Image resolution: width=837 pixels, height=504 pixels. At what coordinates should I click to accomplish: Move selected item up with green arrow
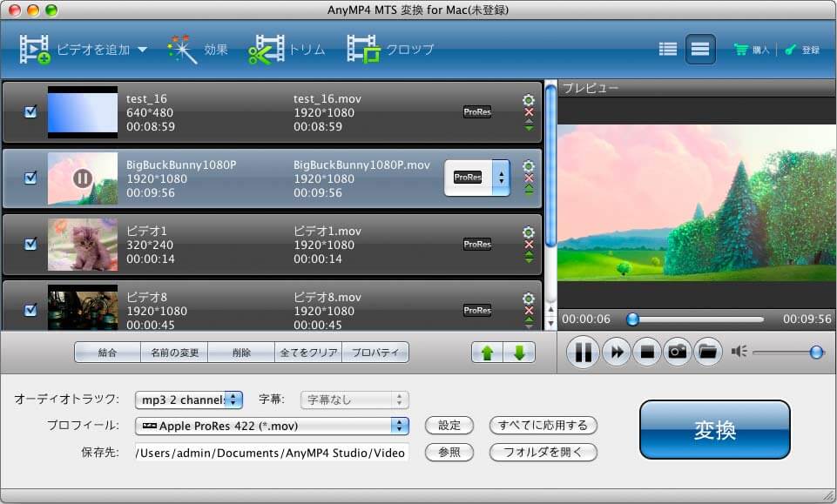(487, 353)
